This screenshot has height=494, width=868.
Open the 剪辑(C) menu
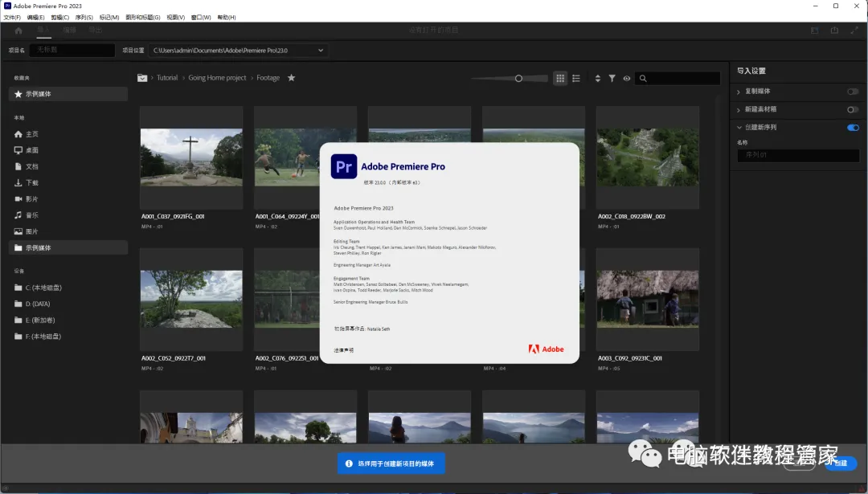pyautogui.click(x=59, y=17)
